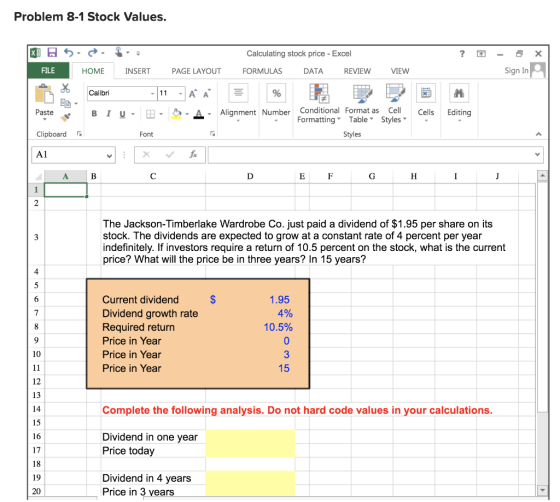Open the Cells group icon

pos(426,93)
